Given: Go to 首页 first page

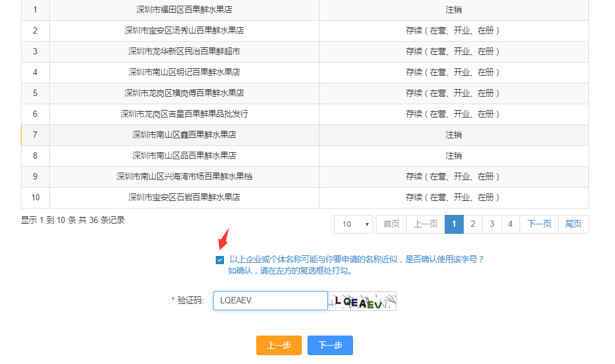Looking at the screenshot, I should (x=392, y=224).
